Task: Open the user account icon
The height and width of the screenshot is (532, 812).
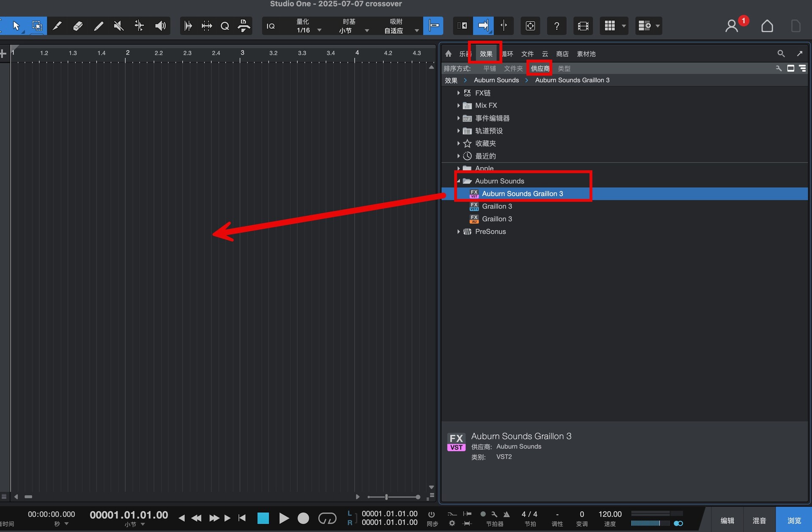Action: point(732,26)
